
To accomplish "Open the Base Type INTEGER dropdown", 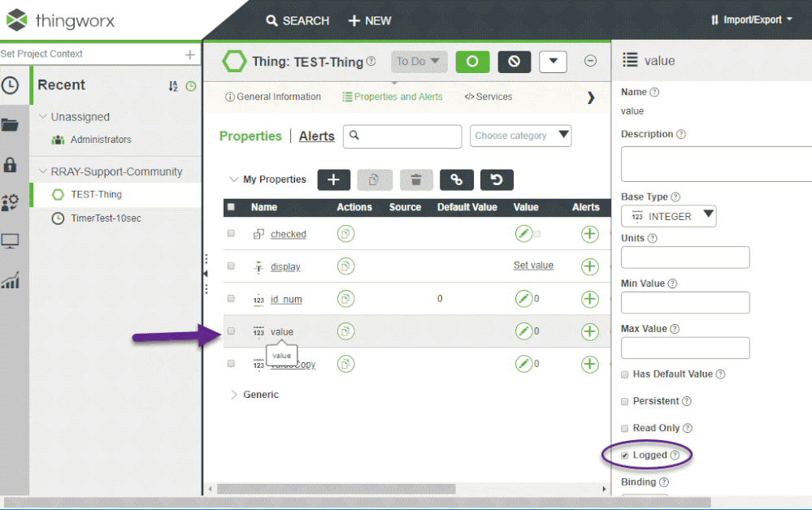I will pyautogui.click(x=669, y=216).
